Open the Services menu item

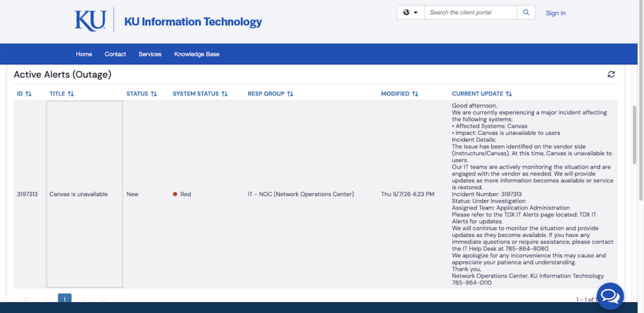[150, 54]
